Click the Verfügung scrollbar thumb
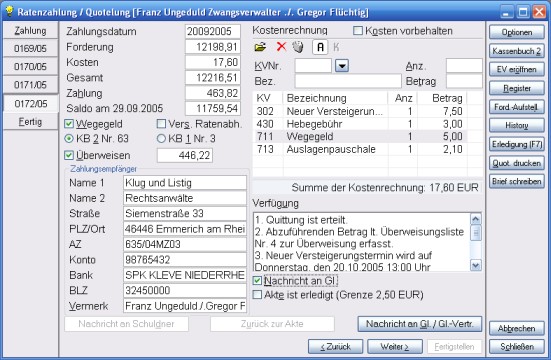This screenshot has height=360, width=551. (475, 233)
